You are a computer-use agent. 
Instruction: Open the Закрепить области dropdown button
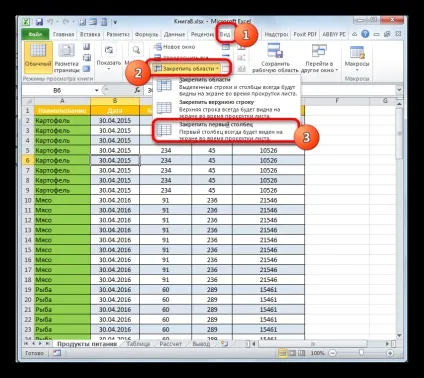[187, 68]
